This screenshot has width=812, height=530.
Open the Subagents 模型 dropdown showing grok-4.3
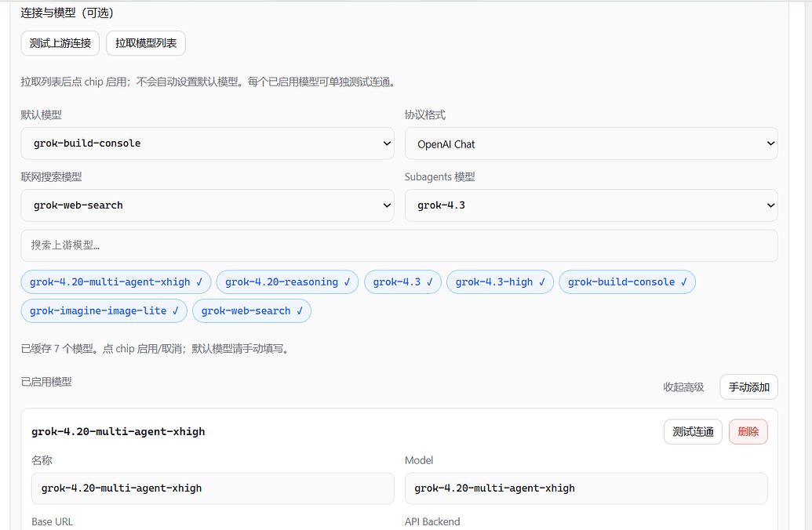(591, 205)
